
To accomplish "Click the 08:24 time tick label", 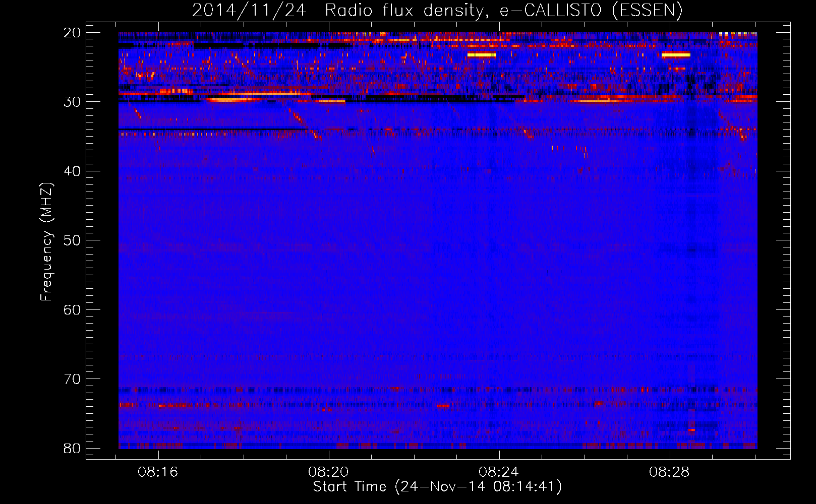I will click(499, 472).
